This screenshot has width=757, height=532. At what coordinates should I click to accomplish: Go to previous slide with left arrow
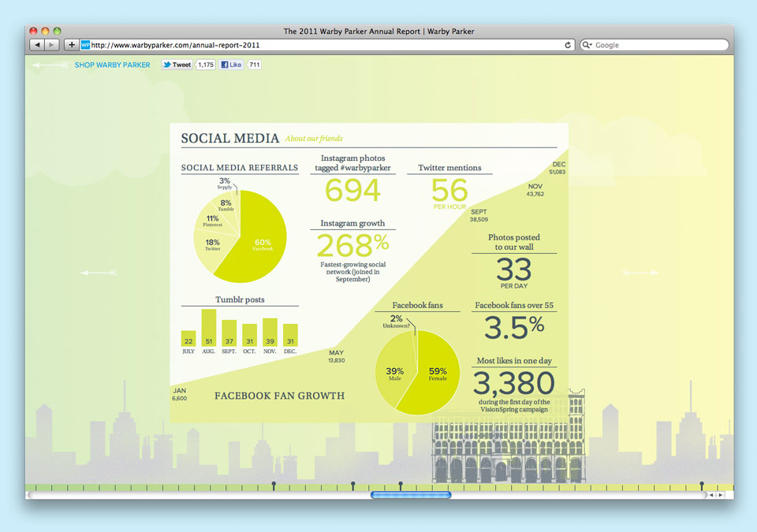pos(99,273)
